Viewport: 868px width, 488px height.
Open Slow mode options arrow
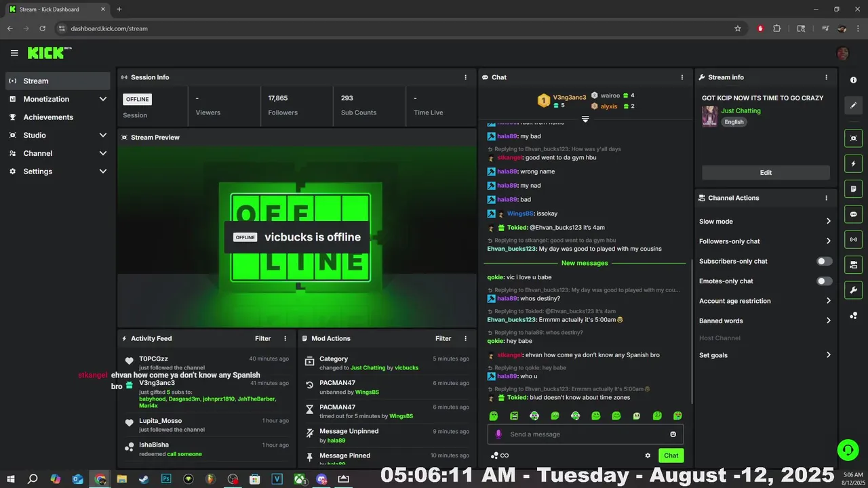[x=828, y=221]
